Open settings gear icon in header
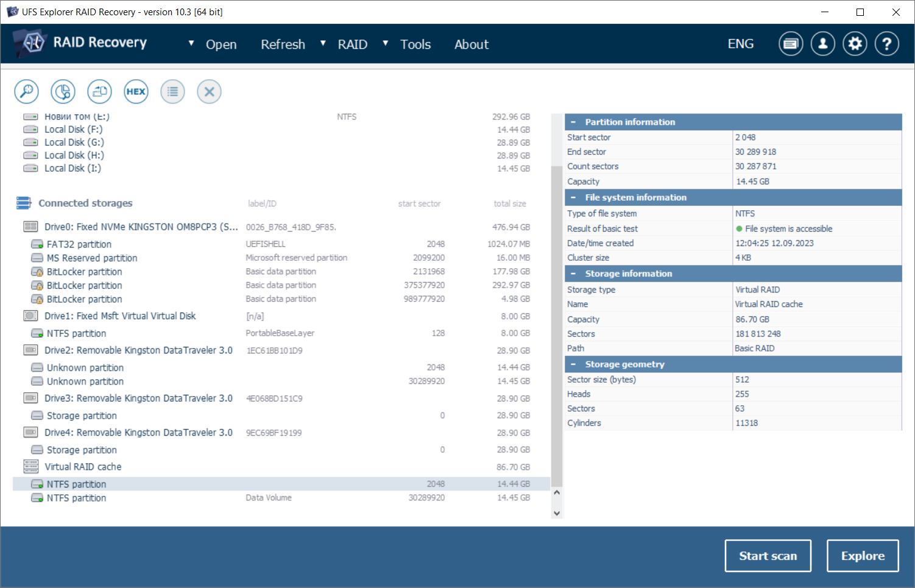The width and height of the screenshot is (915, 588). tap(855, 44)
